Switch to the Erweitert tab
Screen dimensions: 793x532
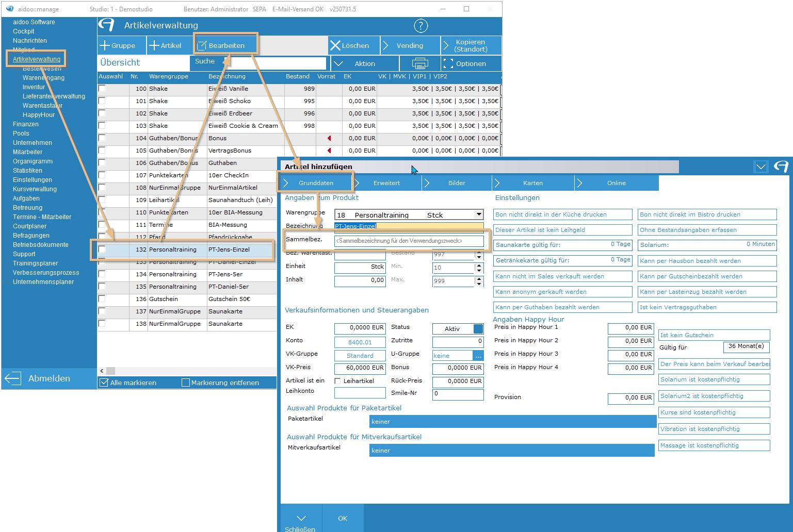[x=386, y=183]
